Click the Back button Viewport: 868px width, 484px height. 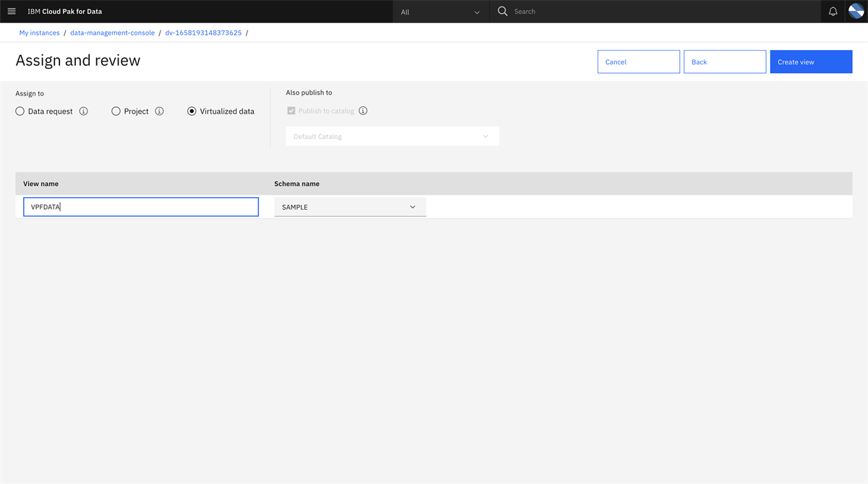tap(724, 61)
